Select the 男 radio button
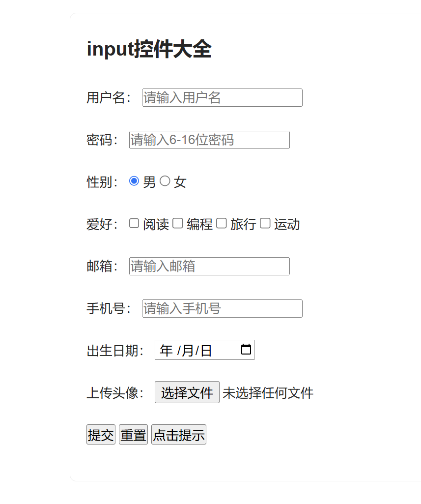 [x=134, y=181]
